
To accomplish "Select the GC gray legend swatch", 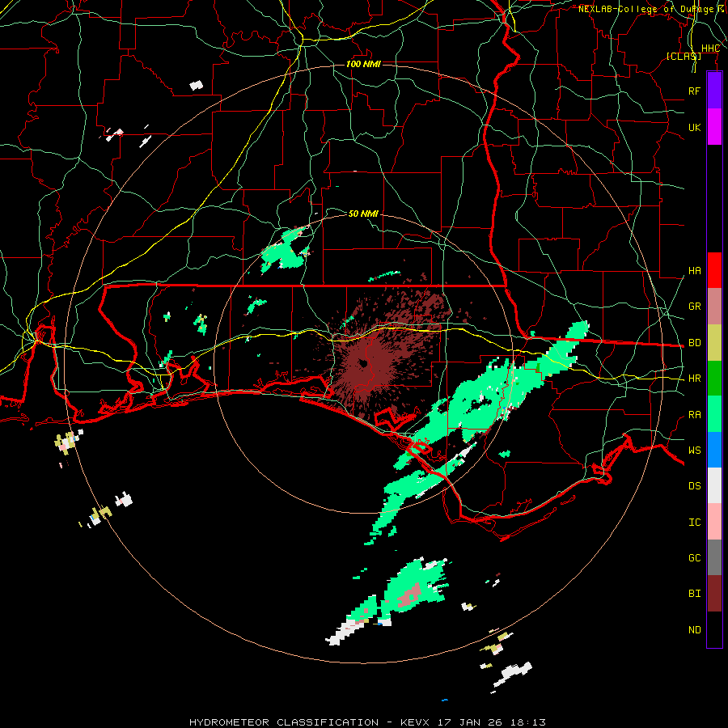I will pyautogui.click(x=714, y=557).
